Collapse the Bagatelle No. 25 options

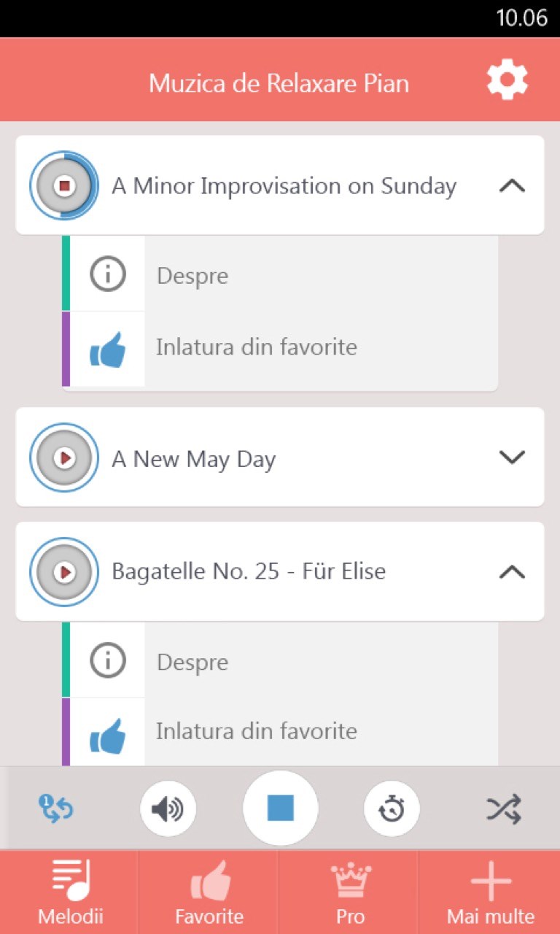point(512,571)
